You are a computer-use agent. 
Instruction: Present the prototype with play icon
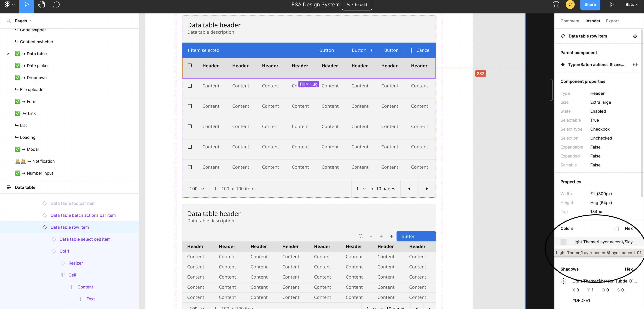pyautogui.click(x=612, y=4)
